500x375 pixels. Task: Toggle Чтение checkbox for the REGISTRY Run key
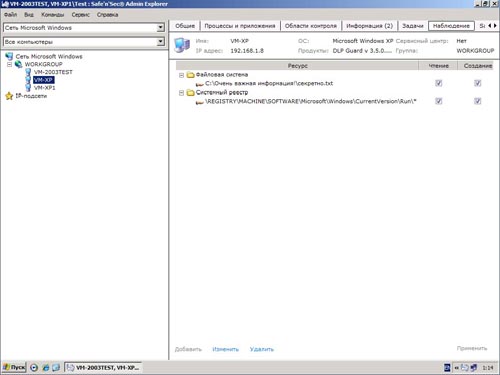click(439, 101)
